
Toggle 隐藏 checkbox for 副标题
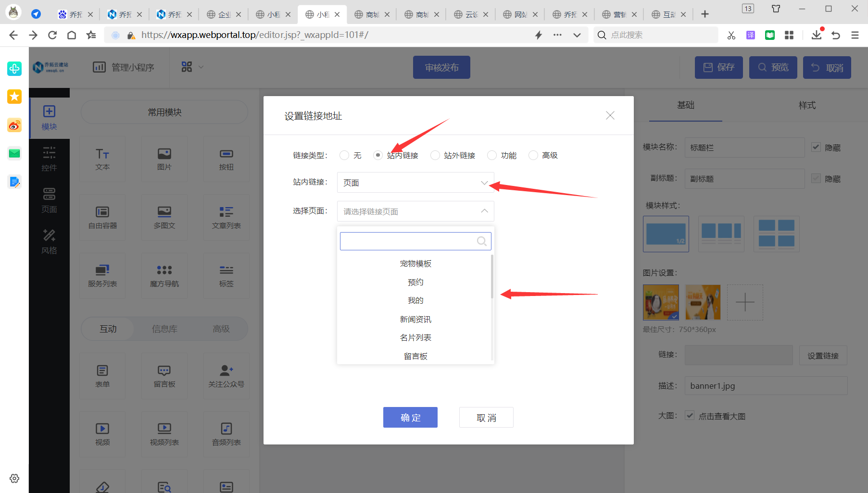[x=816, y=178]
